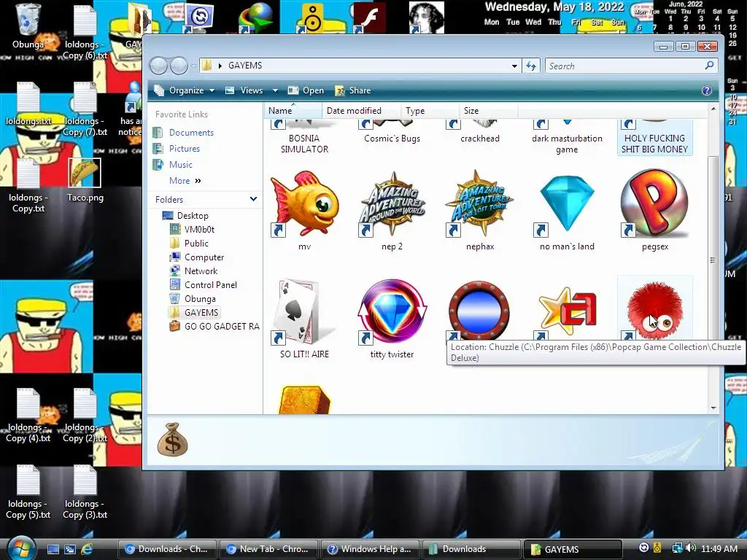The image size is (747, 560).
Task: Click the Forward navigation button
Action: click(179, 66)
